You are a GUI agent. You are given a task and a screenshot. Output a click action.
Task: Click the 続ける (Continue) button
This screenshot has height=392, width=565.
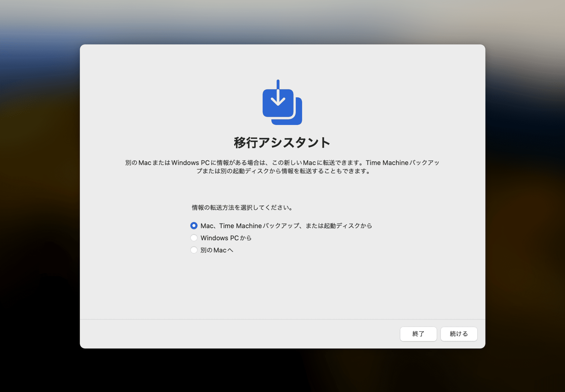click(x=459, y=334)
